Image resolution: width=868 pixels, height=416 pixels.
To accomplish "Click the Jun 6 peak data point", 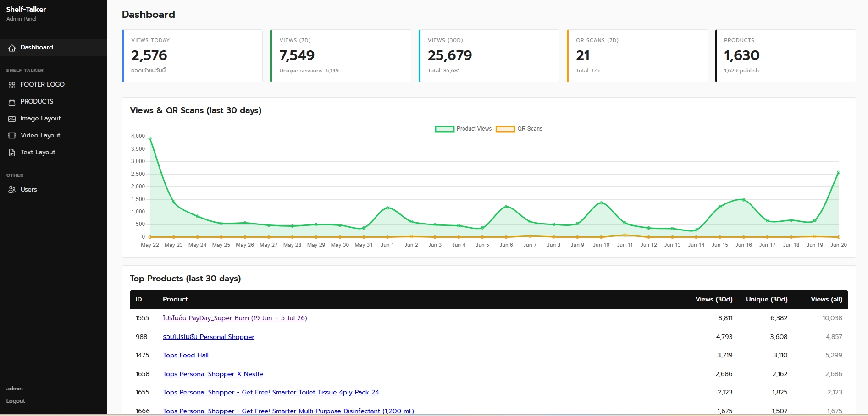I will click(x=506, y=207).
